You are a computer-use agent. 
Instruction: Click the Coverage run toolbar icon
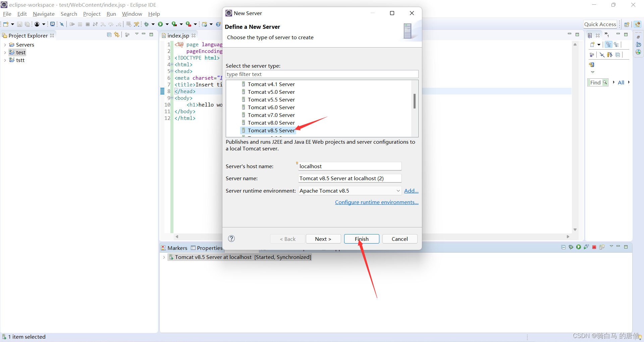(174, 24)
